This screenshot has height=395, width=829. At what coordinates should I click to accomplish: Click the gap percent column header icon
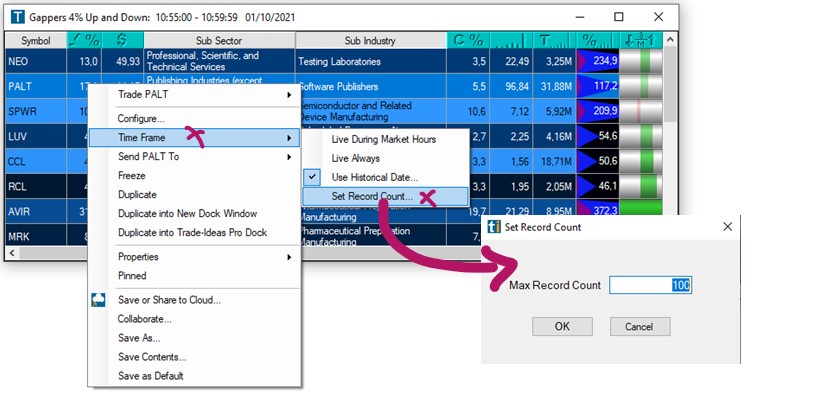84,40
